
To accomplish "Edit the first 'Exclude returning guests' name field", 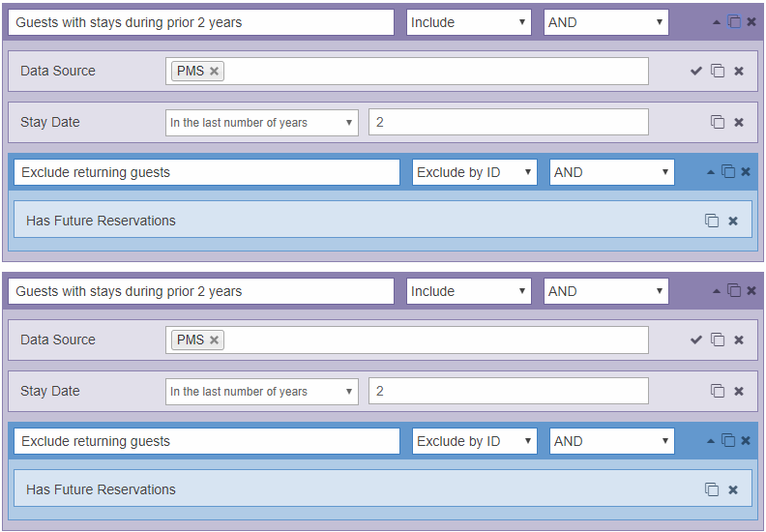I will point(207,172).
